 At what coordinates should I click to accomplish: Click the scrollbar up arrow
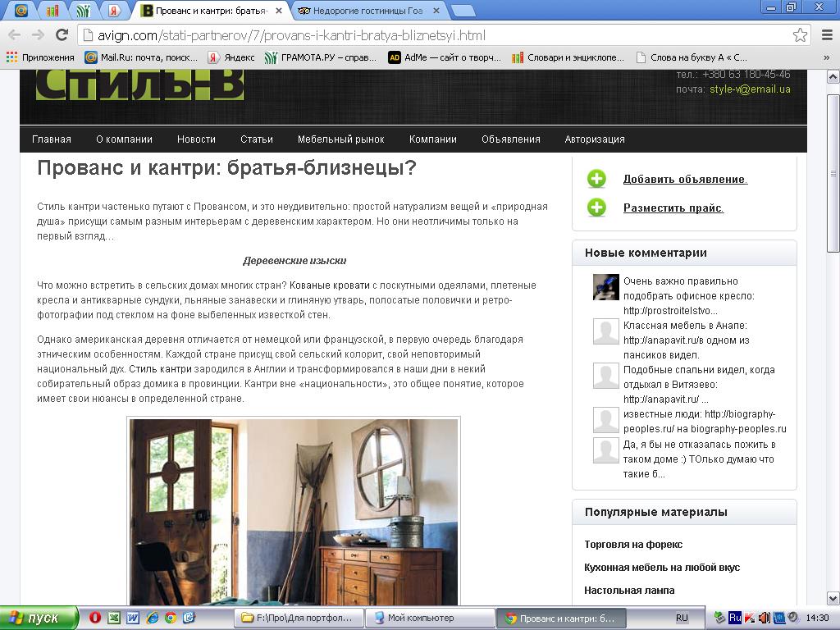[x=833, y=77]
